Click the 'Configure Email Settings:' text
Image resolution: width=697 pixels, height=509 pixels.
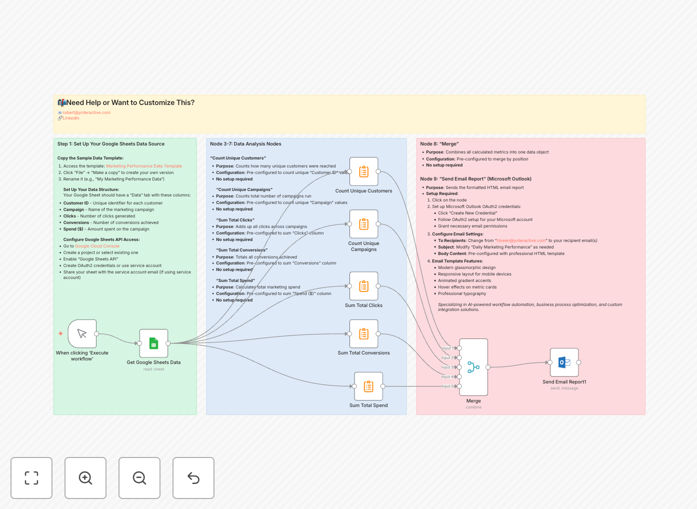point(457,234)
